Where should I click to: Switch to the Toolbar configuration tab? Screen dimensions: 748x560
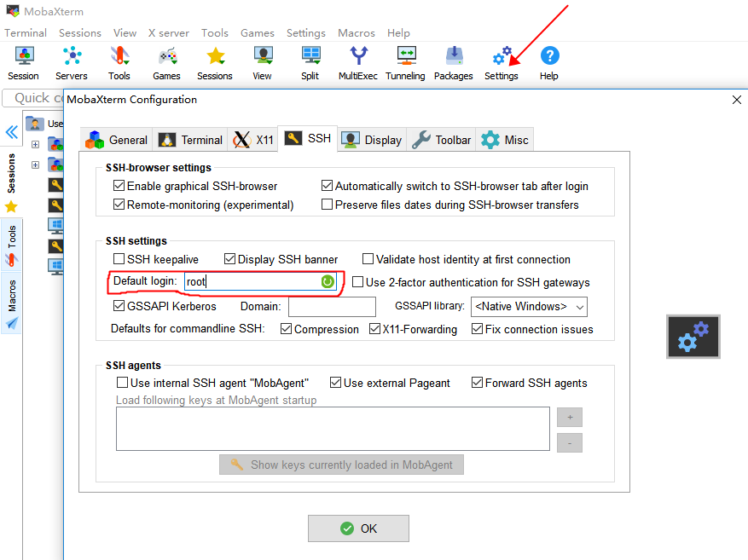(x=441, y=140)
